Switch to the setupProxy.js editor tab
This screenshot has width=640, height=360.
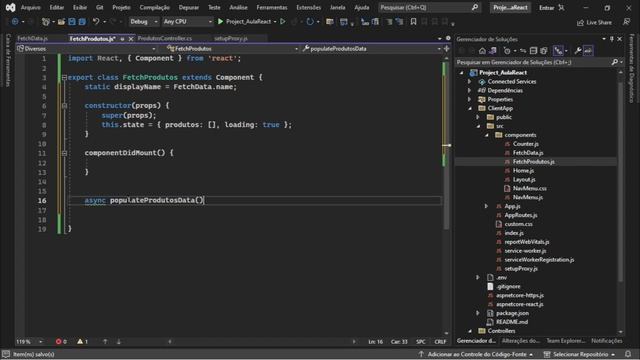pyautogui.click(x=231, y=38)
